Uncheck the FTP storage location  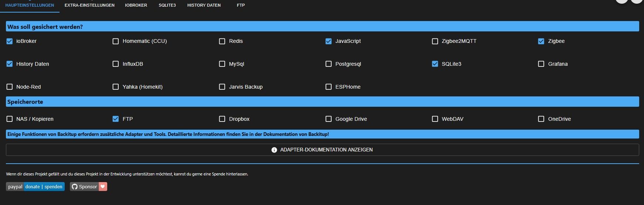pos(116,119)
